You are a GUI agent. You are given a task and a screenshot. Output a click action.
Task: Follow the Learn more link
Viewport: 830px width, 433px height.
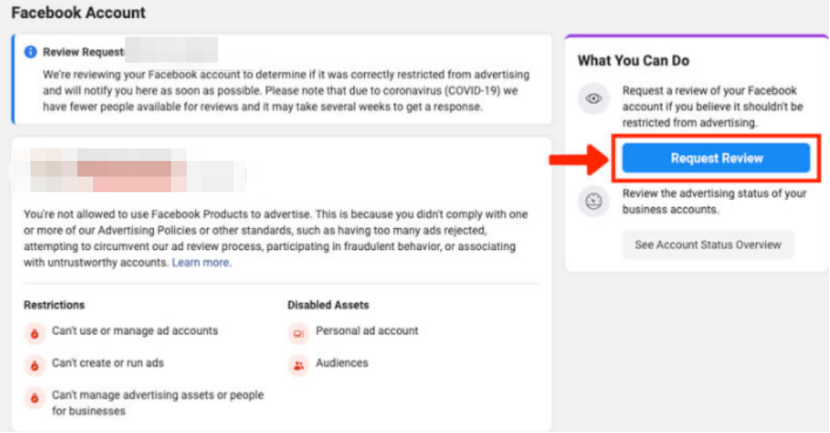tap(201, 263)
